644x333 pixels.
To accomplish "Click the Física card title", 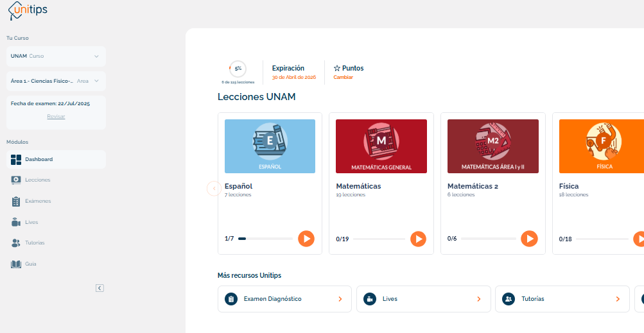I will point(569,187).
